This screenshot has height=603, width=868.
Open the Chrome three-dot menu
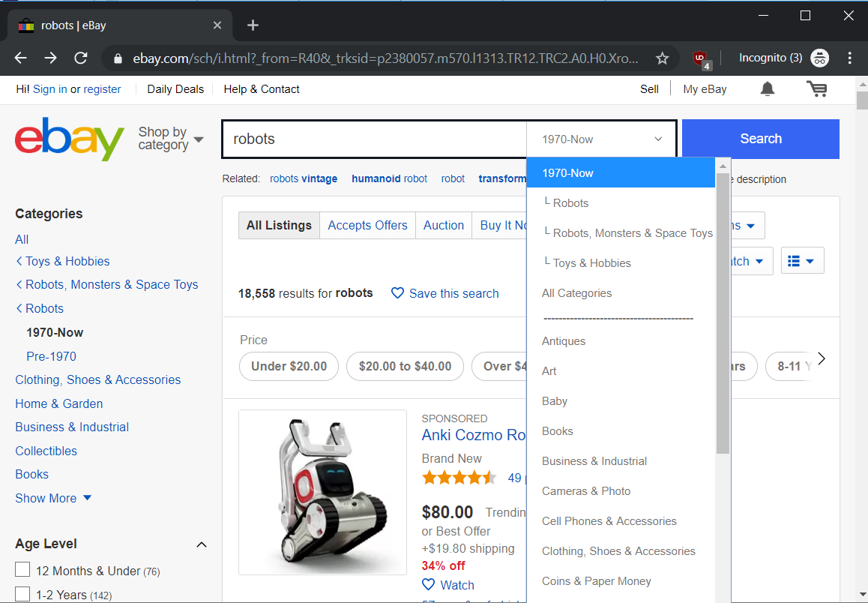pyautogui.click(x=849, y=58)
